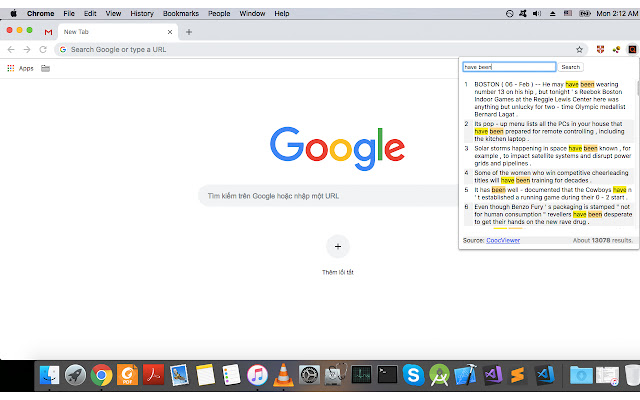Click the eject icon in menu bar
640x400 pixels.
tap(552, 13)
